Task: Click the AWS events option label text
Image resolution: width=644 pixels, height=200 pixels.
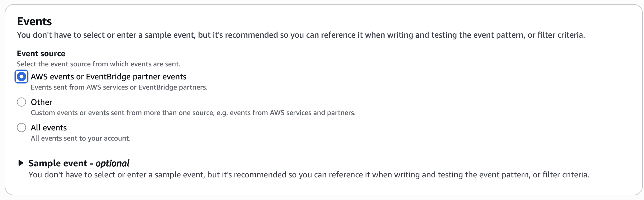Action: (x=109, y=77)
